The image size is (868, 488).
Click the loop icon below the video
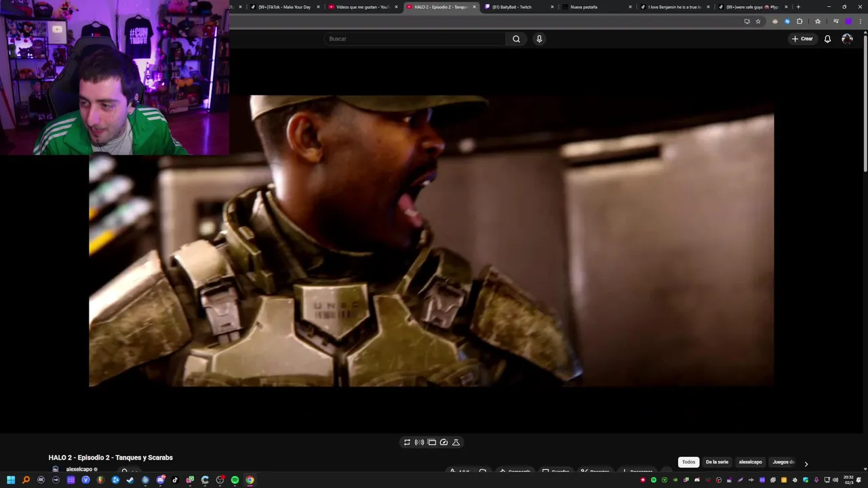[407, 443]
